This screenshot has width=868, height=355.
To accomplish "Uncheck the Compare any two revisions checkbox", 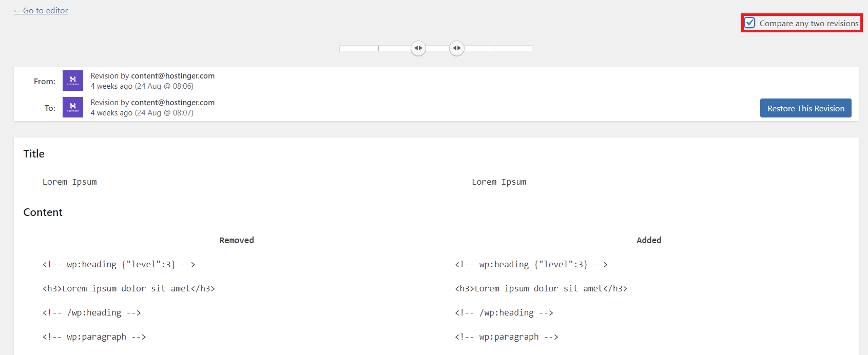I will tap(750, 23).
